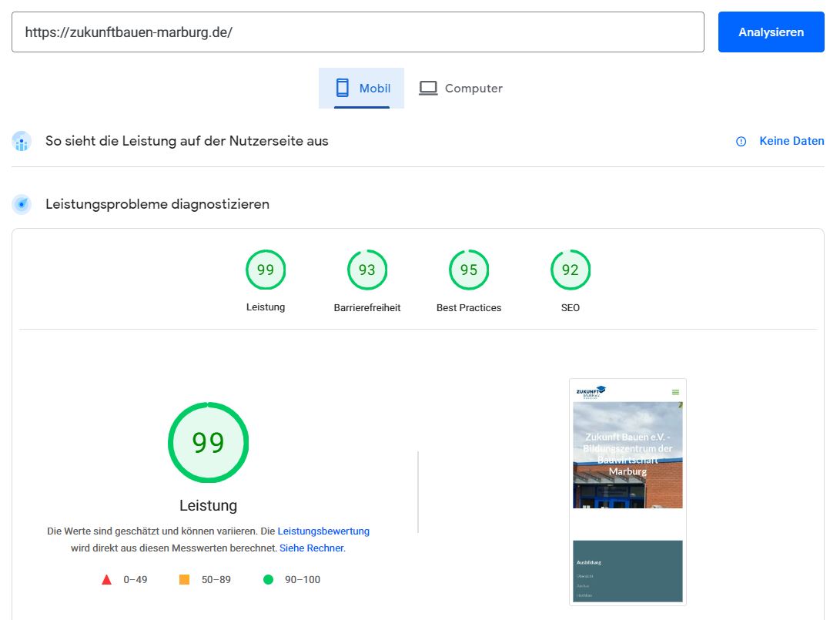Viewport: 840px width, 620px height.
Task: Click the laptop icon beside Computer
Action: pos(428,89)
